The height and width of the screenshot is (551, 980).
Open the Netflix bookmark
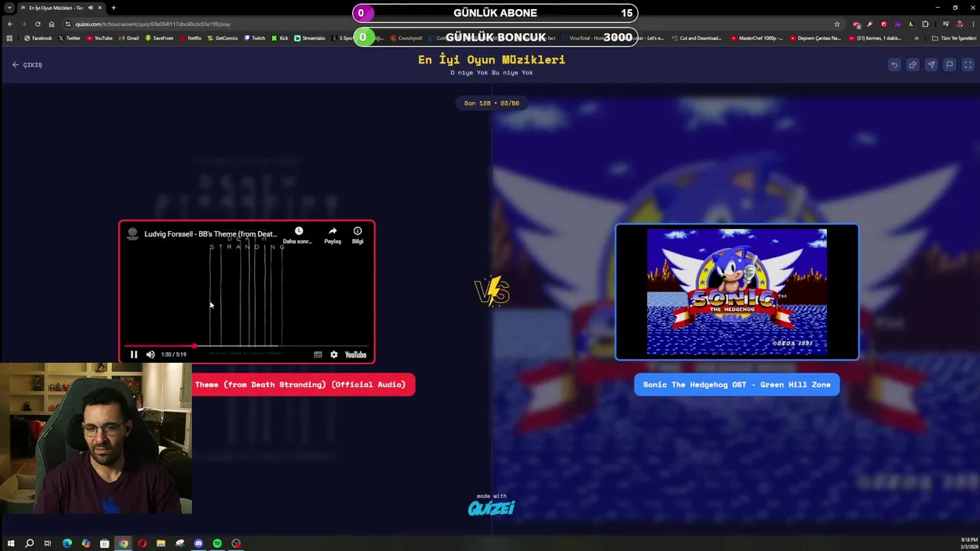[191, 38]
